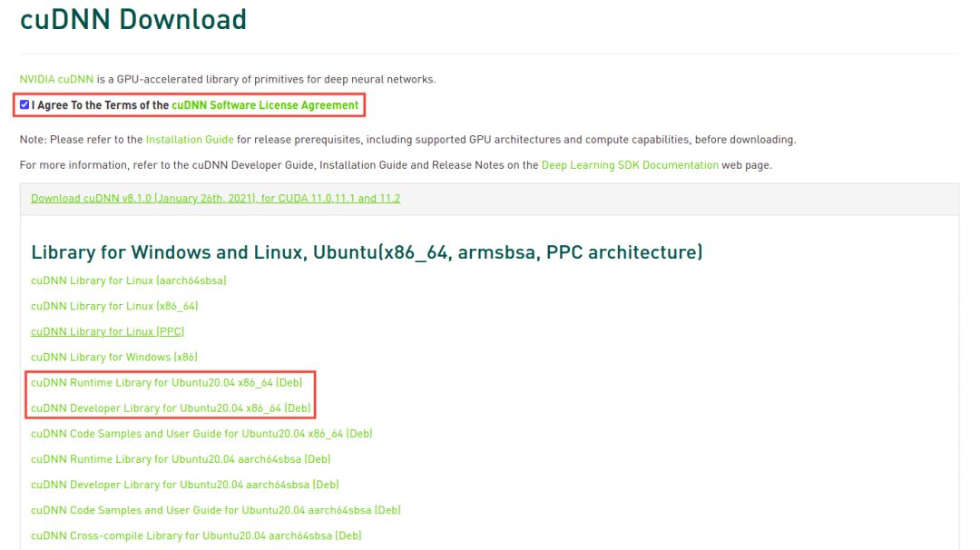Tick the I Agree license terms checkbox

point(24,105)
